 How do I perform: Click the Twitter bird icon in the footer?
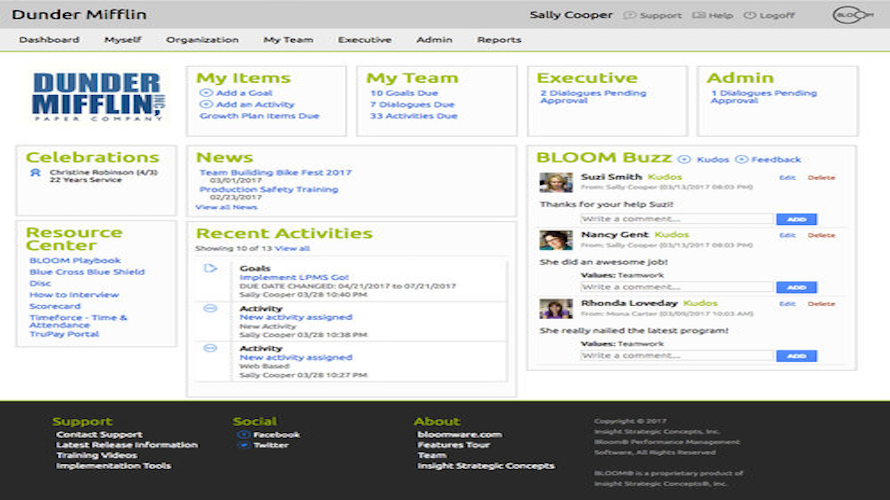coord(244,445)
